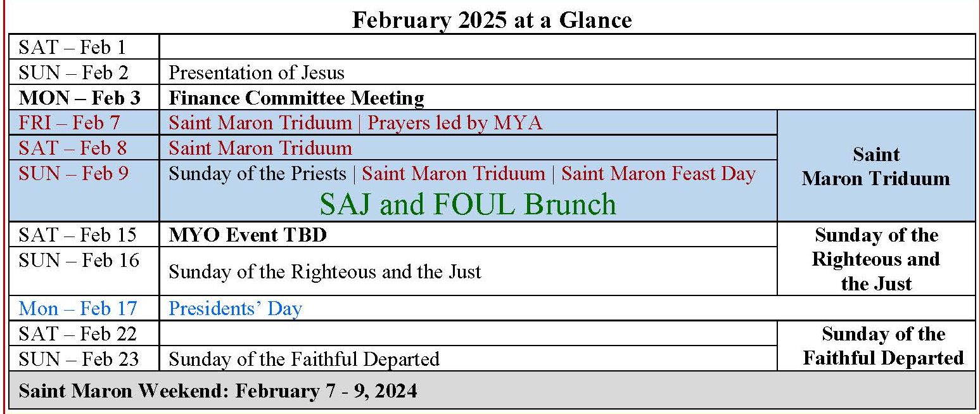Click the "SUN – Feb 23" date cell
Screen dimensions: 980x414
click(79, 359)
